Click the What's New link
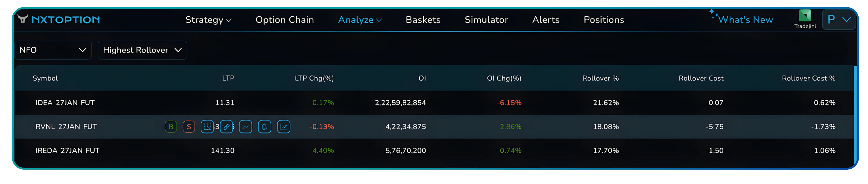This screenshot has height=184, width=868. click(746, 20)
